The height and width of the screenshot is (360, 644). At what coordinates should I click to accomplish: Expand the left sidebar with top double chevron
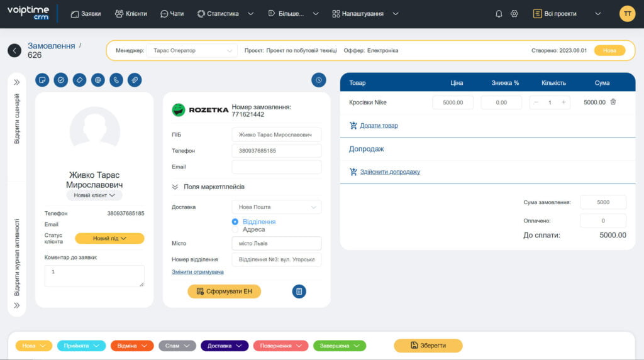pyautogui.click(x=17, y=82)
